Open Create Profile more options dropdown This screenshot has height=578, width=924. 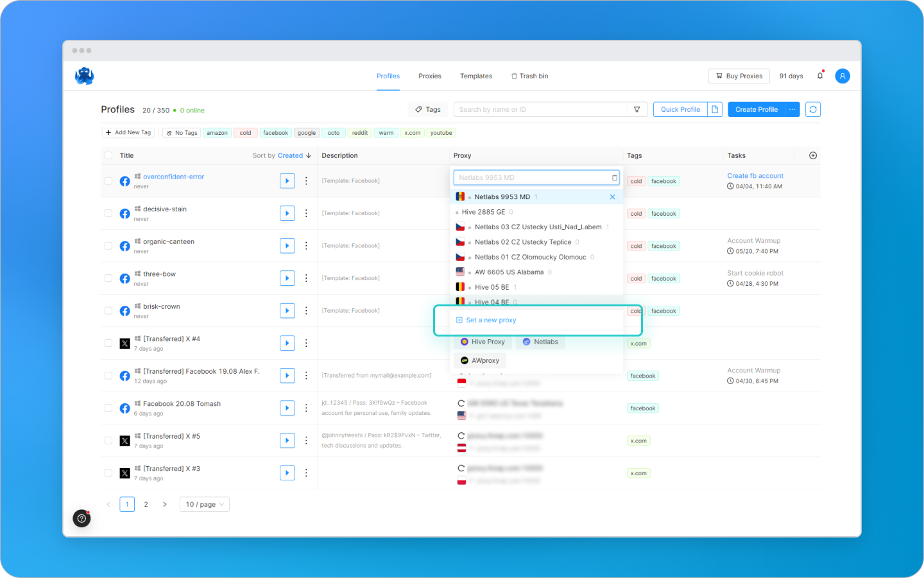tap(792, 110)
